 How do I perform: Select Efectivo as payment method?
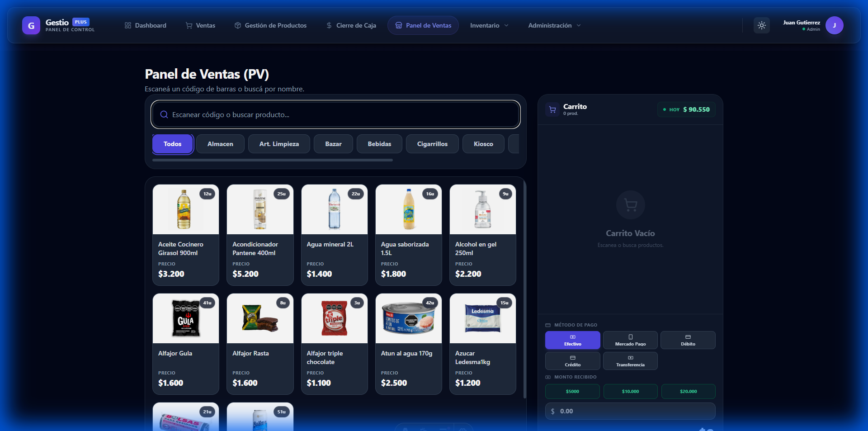[572, 340]
